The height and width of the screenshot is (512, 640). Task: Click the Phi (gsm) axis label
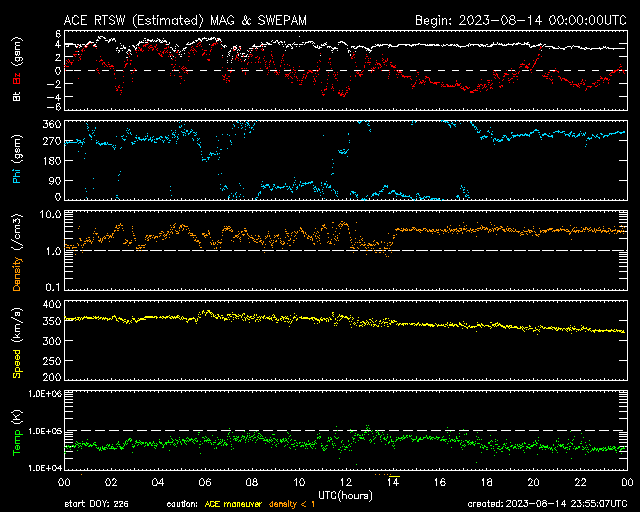pyautogui.click(x=17, y=160)
